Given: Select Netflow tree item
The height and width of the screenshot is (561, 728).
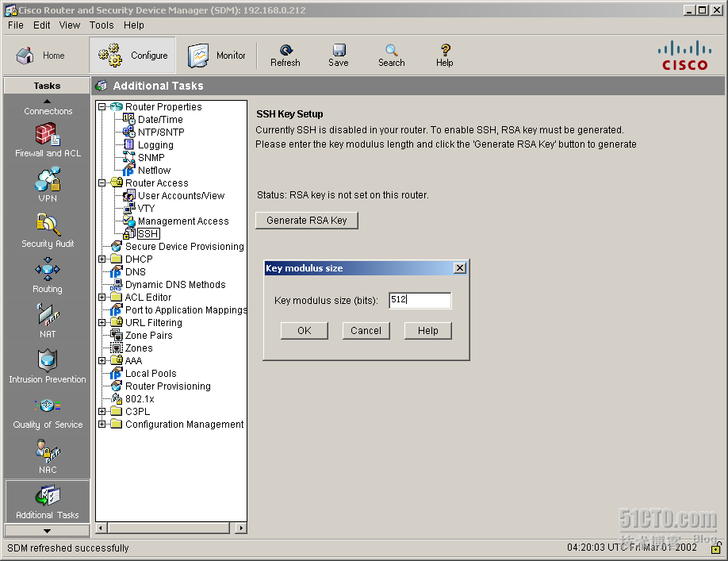Looking at the screenshot, I should pyautogui.click(x=154, y=170).
